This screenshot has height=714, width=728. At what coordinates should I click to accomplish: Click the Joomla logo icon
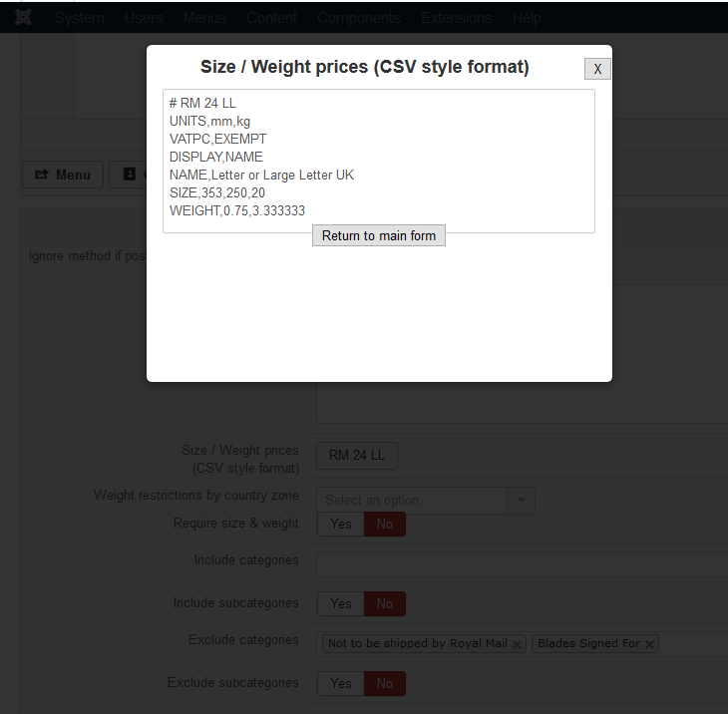pyautogui.click(x=23, y=17)
